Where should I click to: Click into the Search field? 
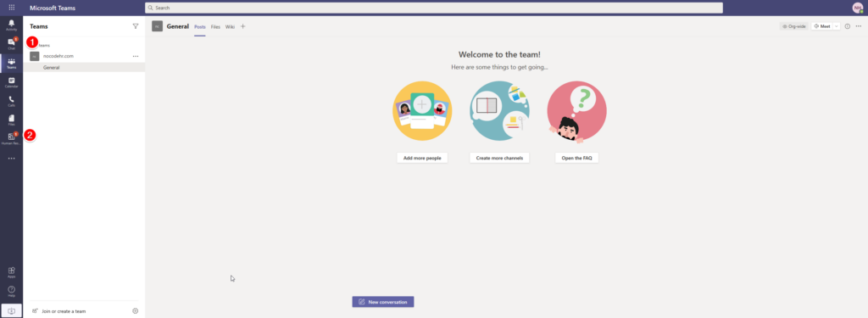click(434, 8)
